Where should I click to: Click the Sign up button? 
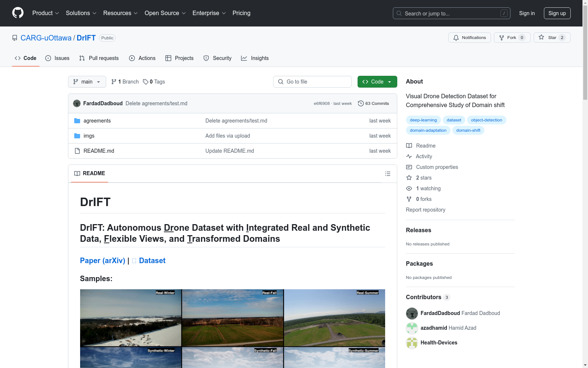point(557,13)
